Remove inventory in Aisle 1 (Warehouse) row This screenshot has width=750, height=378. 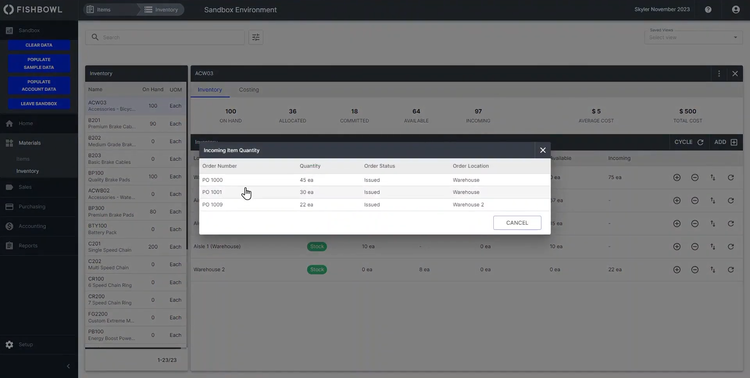[x=695, y=246]
